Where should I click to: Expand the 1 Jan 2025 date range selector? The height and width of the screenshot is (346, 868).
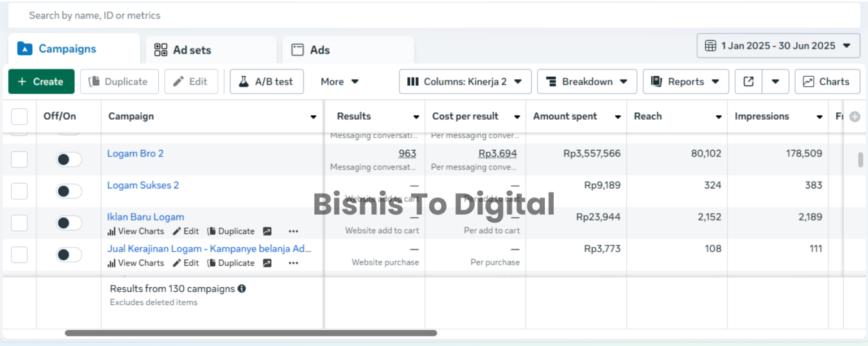pos(778,46)
